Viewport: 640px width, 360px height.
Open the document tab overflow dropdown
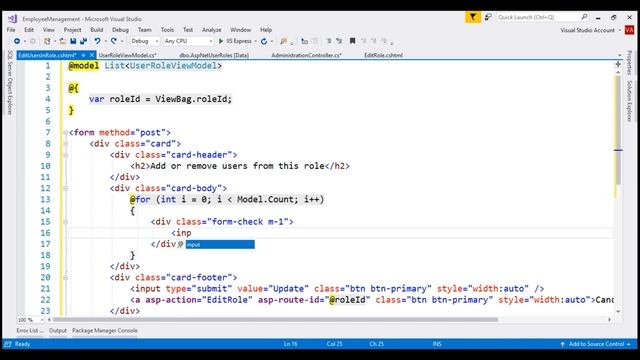tap(620, 55)
